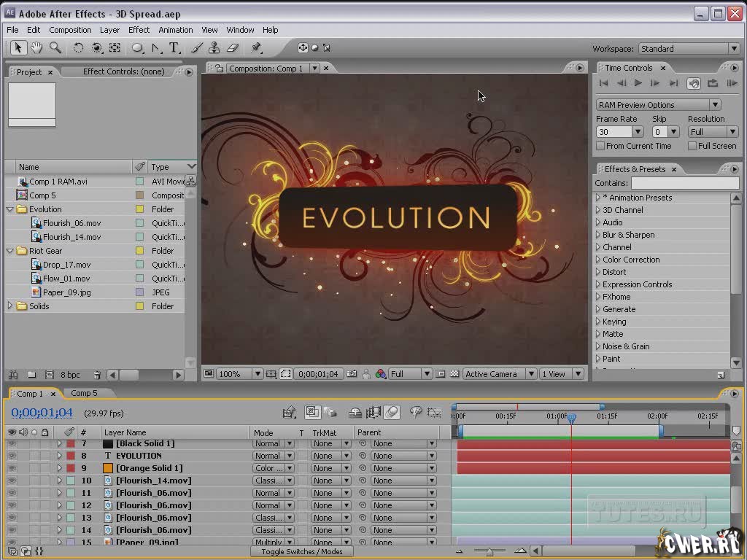Select the Eraser tool

pyautogui.click(x=233, y=48)
